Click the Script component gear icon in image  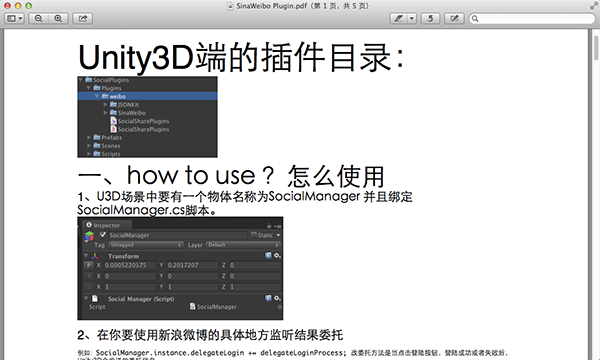click(x=277, y=298)
